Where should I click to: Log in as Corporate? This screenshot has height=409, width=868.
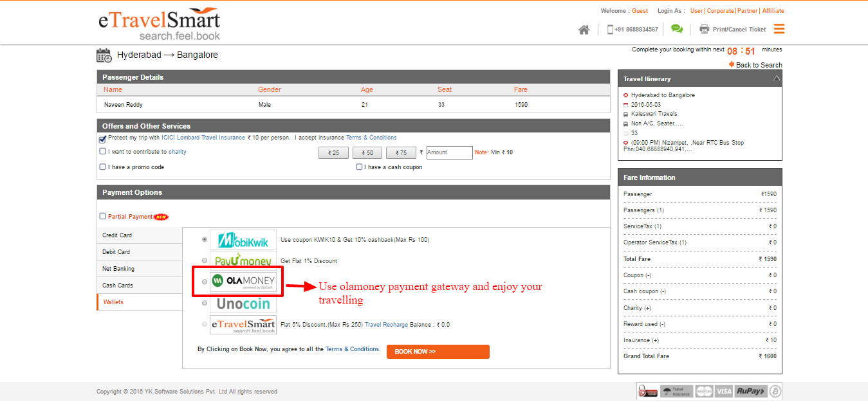coord(721,11)
